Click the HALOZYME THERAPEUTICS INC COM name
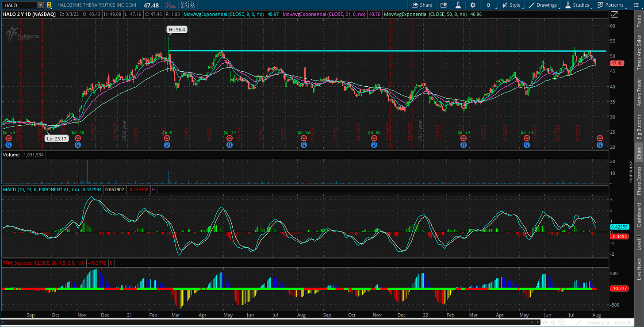 97,5
